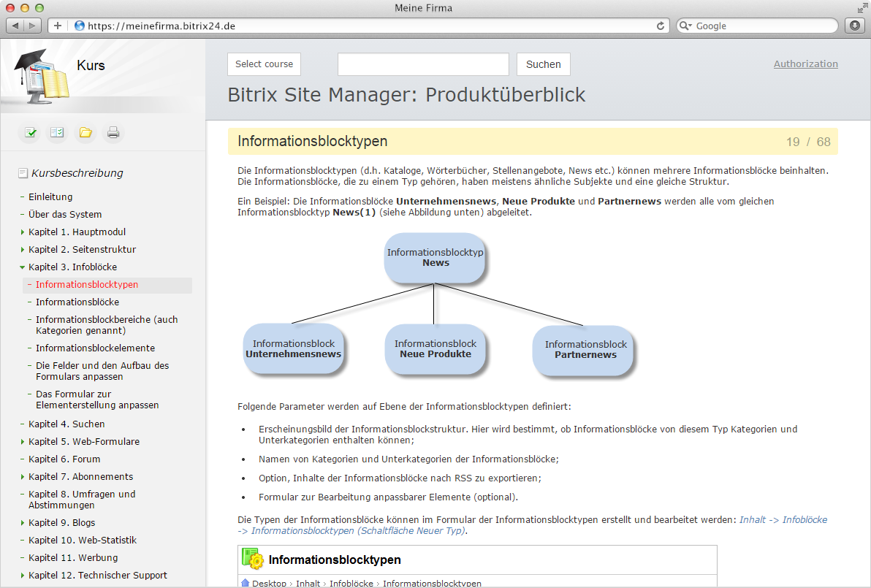Viewport: 871px width, 588px height.
Task: Collapse Kapitel 3. Infoblöcke triangle
Action: (22, 267)
